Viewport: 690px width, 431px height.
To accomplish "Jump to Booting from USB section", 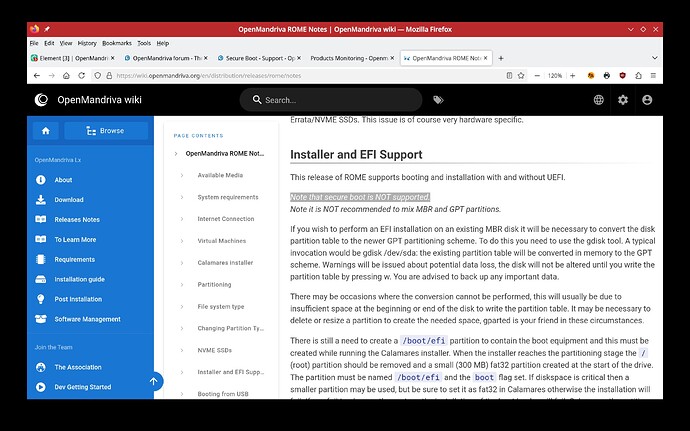I will tap(223, 394).
